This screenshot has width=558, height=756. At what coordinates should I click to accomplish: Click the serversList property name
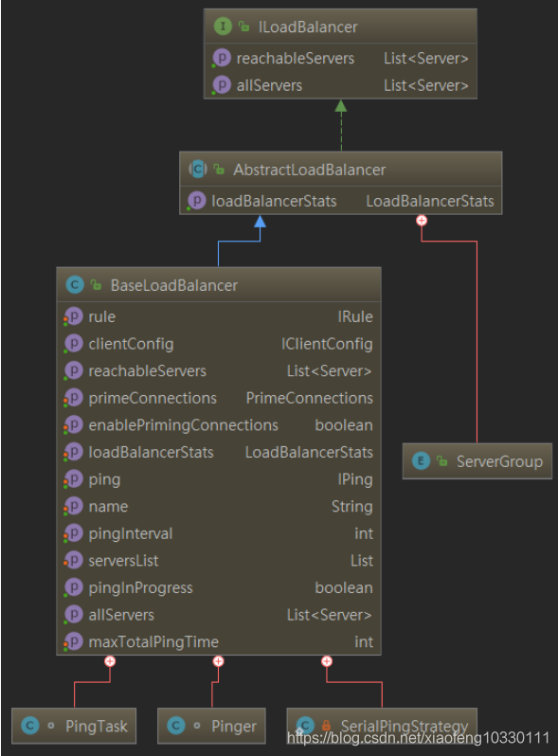pos(123,561)
